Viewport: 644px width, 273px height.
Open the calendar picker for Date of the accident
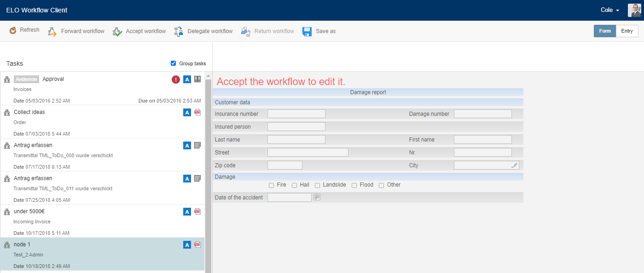point(317,197)
